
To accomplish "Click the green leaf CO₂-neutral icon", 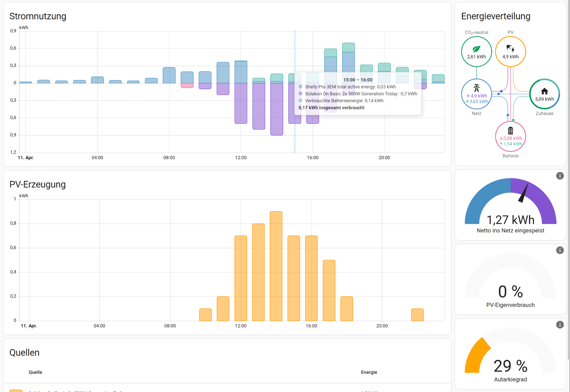I will point(476,49).
